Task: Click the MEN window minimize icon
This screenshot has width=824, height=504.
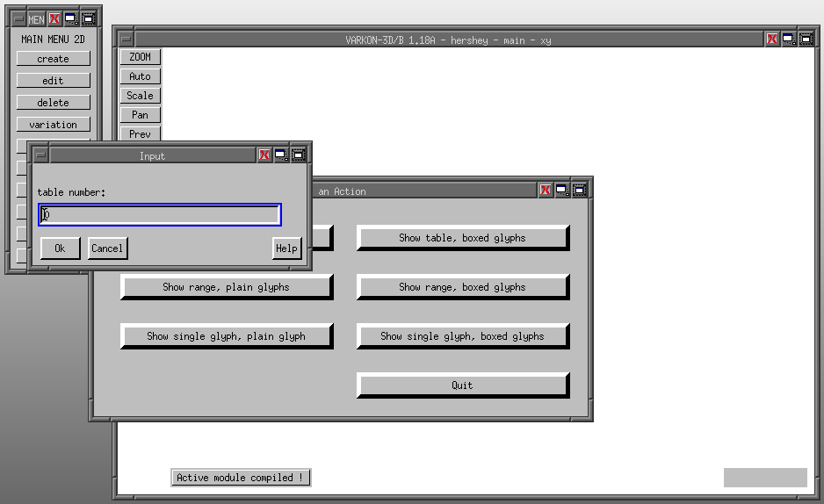Action: point(71,19)
